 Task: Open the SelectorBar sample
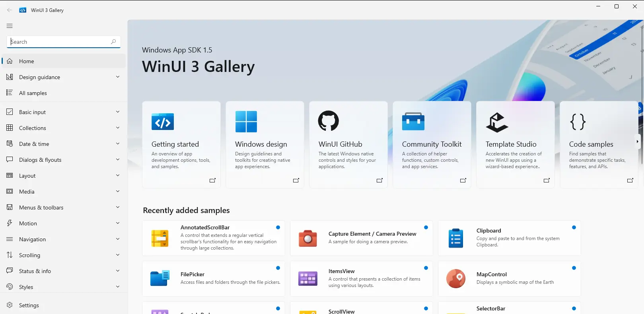click(510, 308)
